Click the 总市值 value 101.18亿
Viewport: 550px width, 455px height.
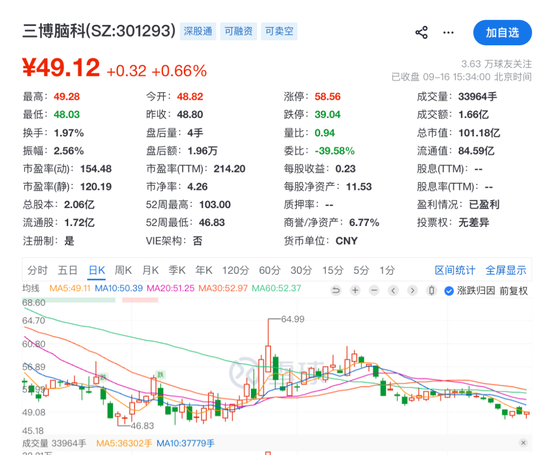pos(479,133)
